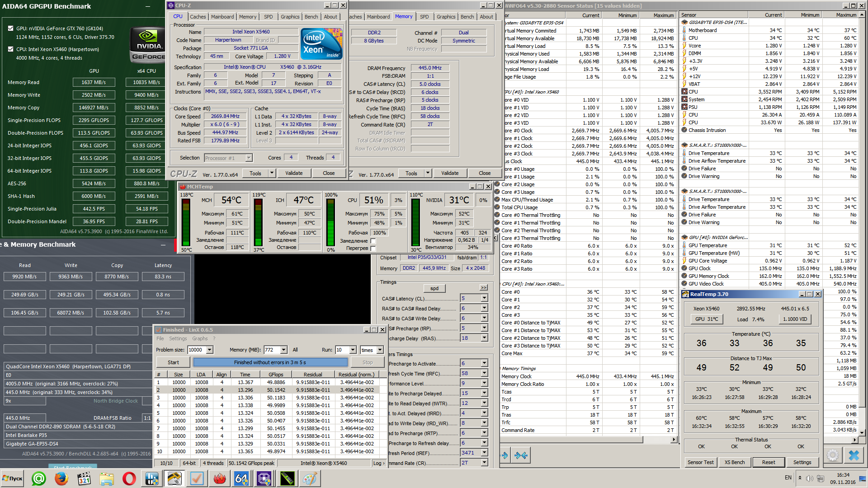The image size is (868, 488).
Task: Click the Opera browser taskbar icon
Action: tap(129, 479)
